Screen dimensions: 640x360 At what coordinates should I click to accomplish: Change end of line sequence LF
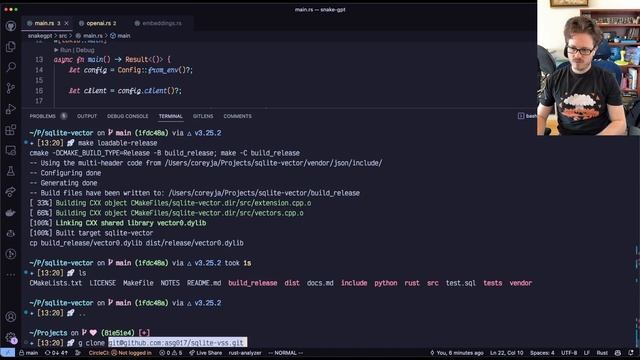(587, 353)
